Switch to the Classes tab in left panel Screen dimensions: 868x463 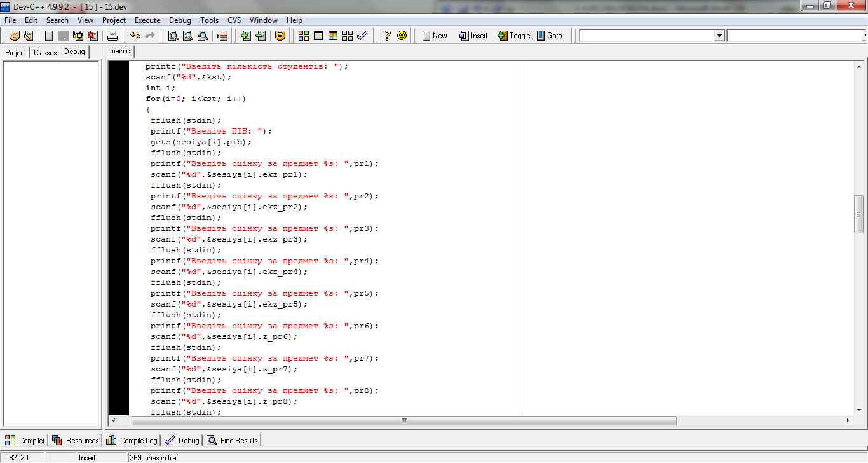pyautogui.click(x=45, y=53)
